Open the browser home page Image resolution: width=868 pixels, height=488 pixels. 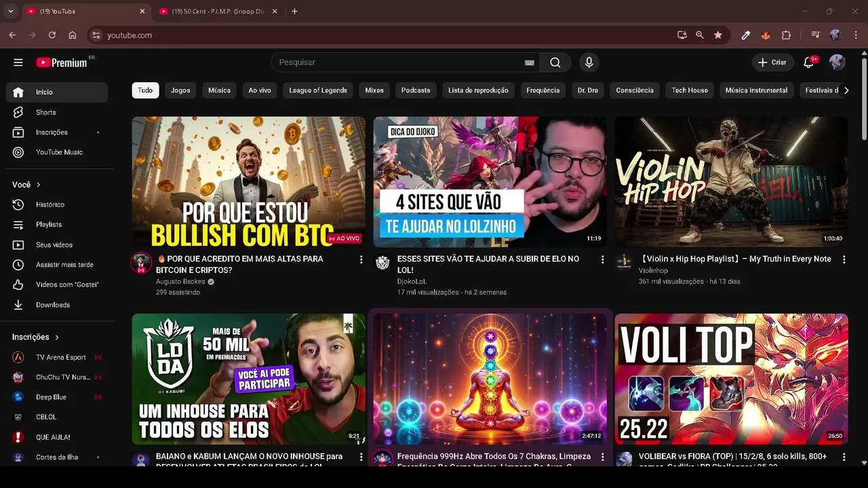coord(73,35)
